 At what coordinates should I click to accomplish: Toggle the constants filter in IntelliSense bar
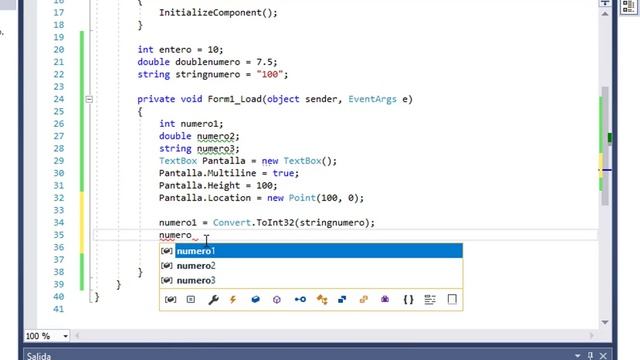(191, 300)
